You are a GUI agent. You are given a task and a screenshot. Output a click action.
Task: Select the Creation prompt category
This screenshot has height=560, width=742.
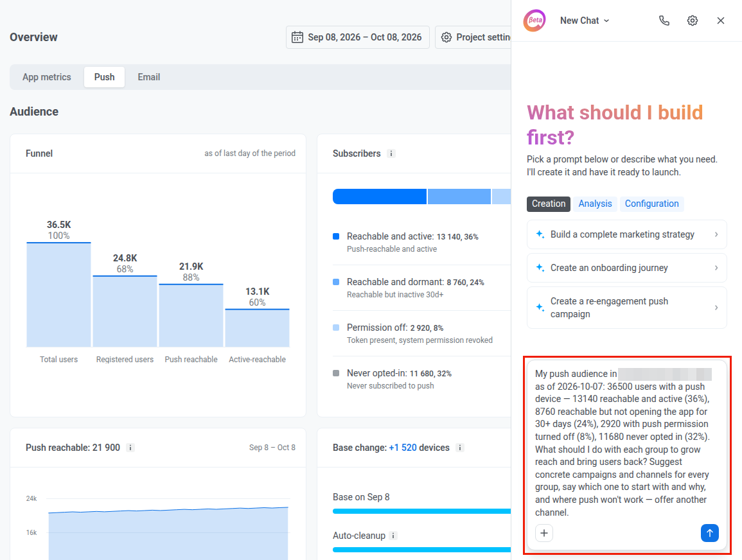(549, 204)
